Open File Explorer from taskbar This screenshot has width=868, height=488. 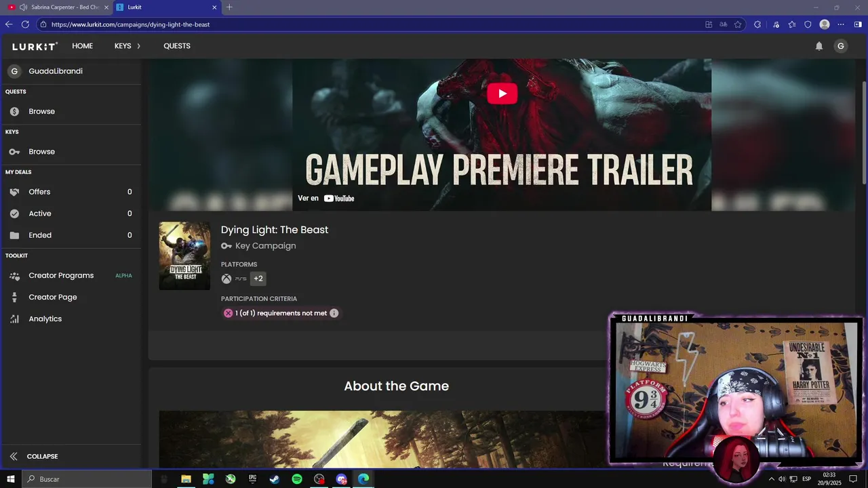pos(186,479)
